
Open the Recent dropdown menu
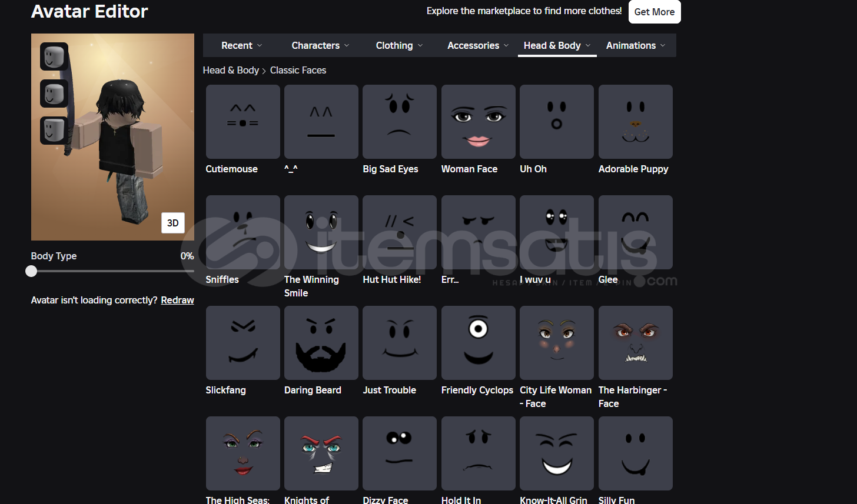pyautogui.click(x=242, y=45)
